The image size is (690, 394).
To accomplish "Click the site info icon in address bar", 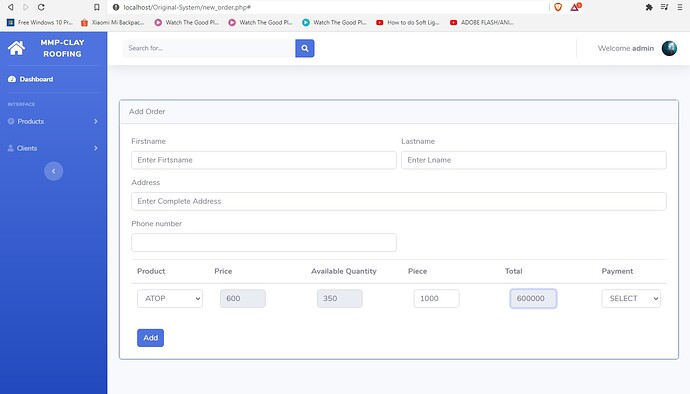I will (116, 7).
